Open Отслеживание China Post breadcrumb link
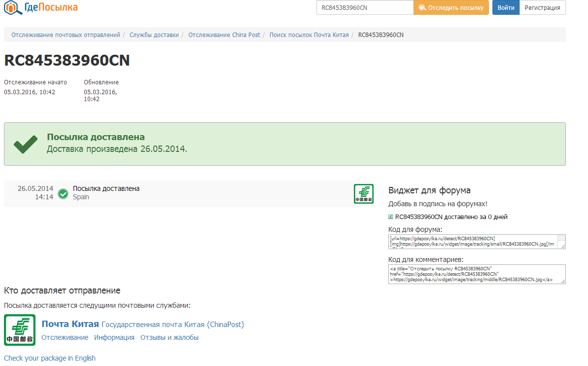This screenshot has height=366, width=588. click(224, 35)
